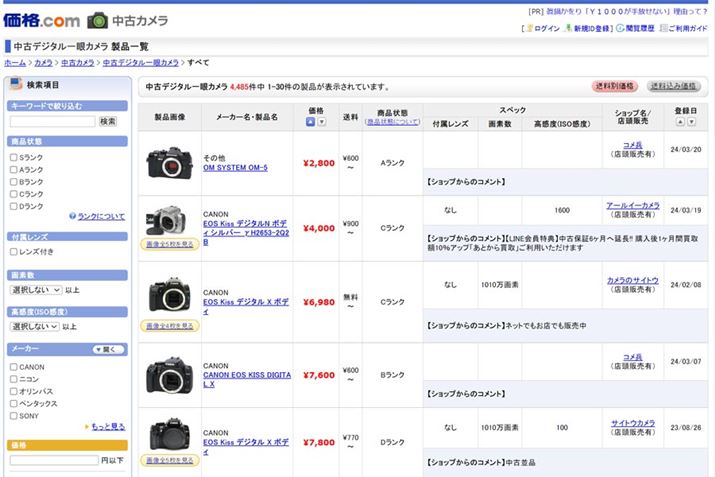Click the ランクについて help icon
Image resolution: width=715 pixels, height=477 pixels.
(72, 216)
